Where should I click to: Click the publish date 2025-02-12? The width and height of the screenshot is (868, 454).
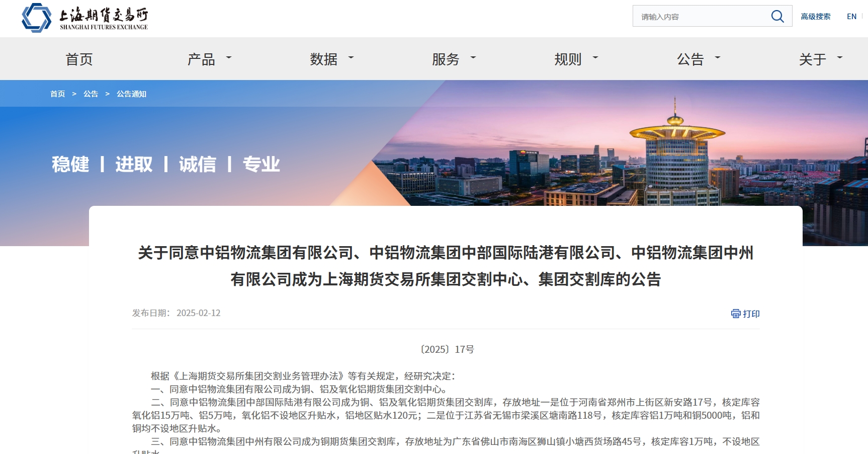pos(199,313)
